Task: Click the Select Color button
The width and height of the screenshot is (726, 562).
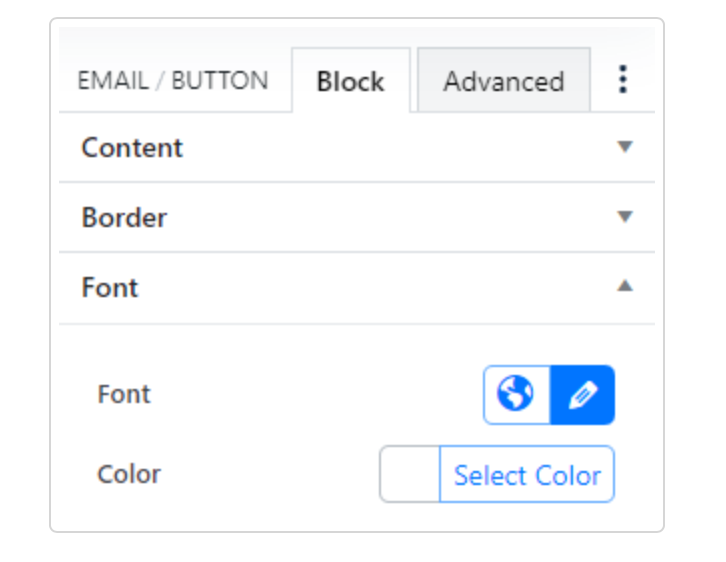Action: click(x=527, y=475)
